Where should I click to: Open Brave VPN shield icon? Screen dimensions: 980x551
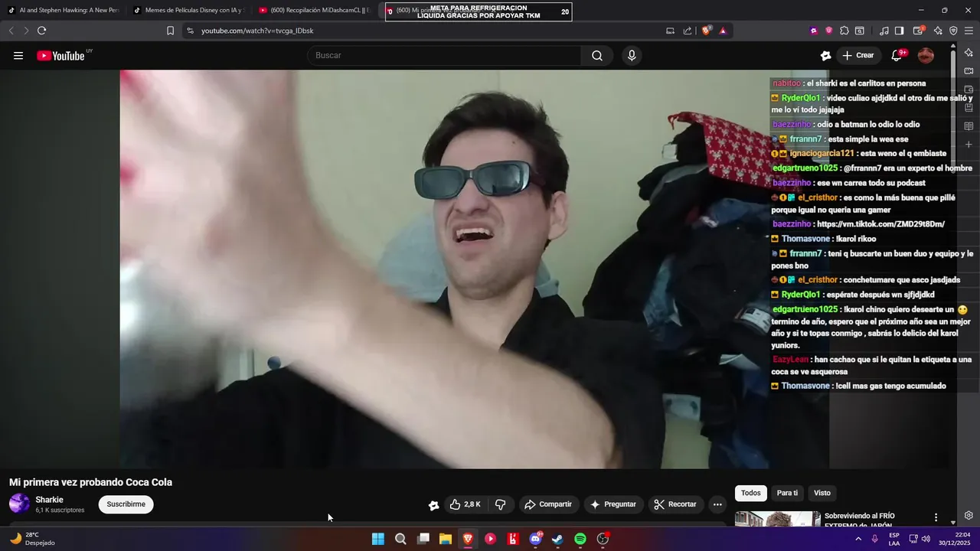[953, 31]
